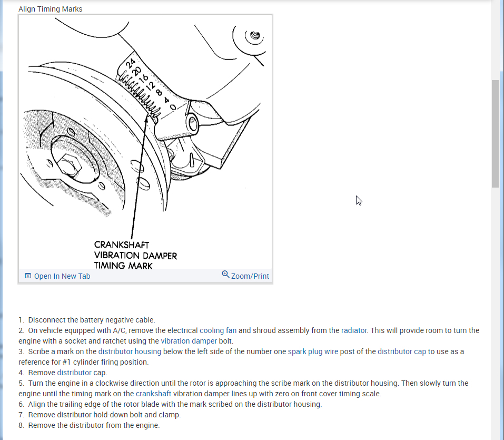This screenshot has height=440, width=504.
Task: Click the Zoom/Print text link
Action: [x=250, y=276]
